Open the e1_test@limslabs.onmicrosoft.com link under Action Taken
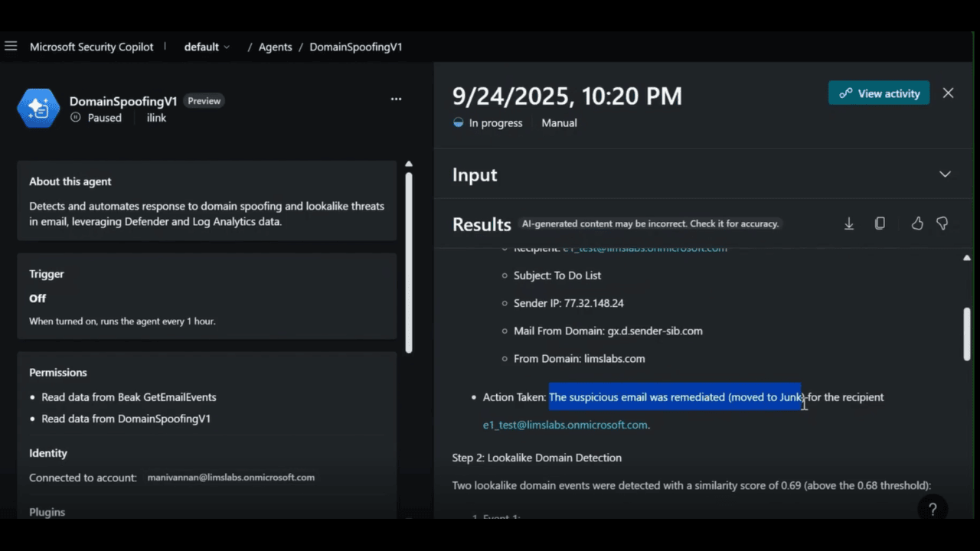Screen dimensions: 980x551 [x=565, y=425]
